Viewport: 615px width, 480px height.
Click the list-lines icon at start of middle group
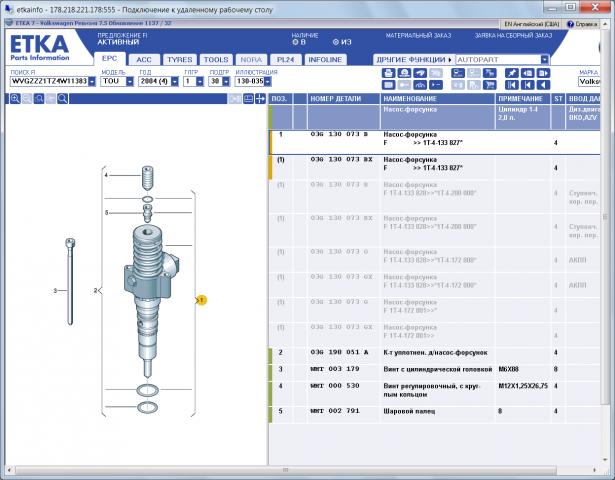pos(458,73)
